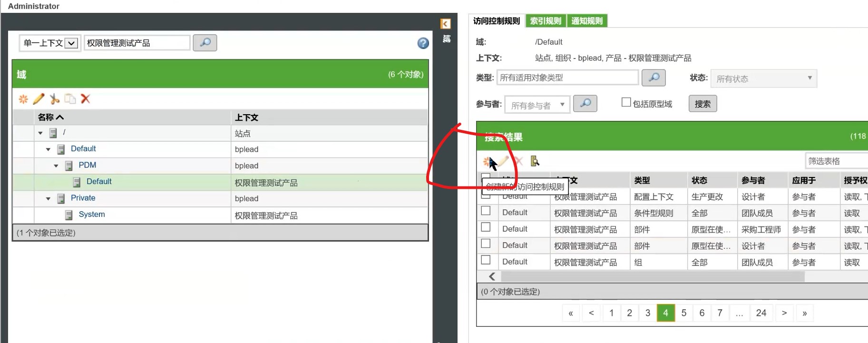Go to results page 5
868x343 pixels.
pos(684,313)
